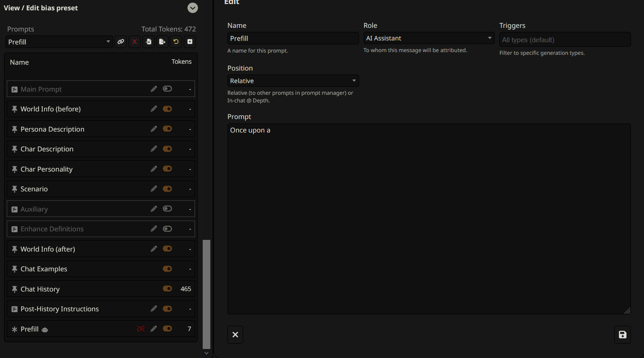Click the World Info (after) row name
The width and height of the screenshot is (644, 358).
[48, 249]
